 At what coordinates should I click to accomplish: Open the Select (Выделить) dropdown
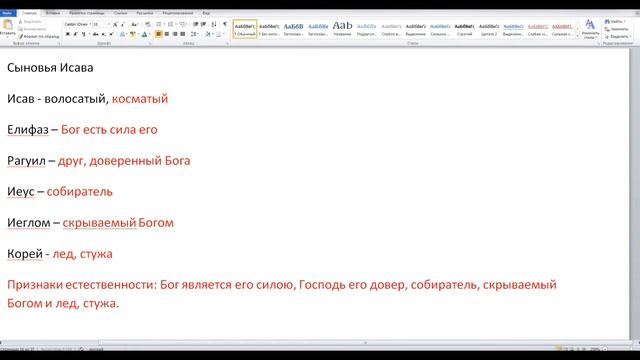click(618, 36)
